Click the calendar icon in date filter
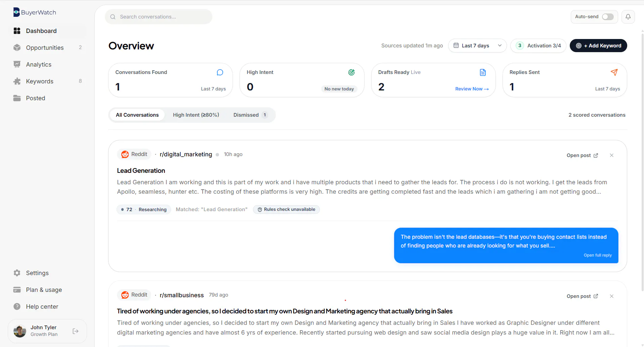 click(456, 45)
